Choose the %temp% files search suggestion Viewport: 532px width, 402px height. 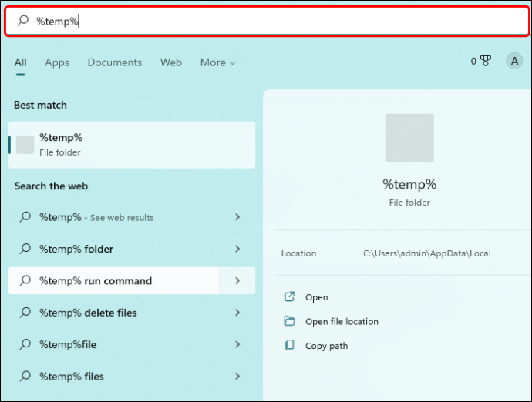tap(132, 377)
